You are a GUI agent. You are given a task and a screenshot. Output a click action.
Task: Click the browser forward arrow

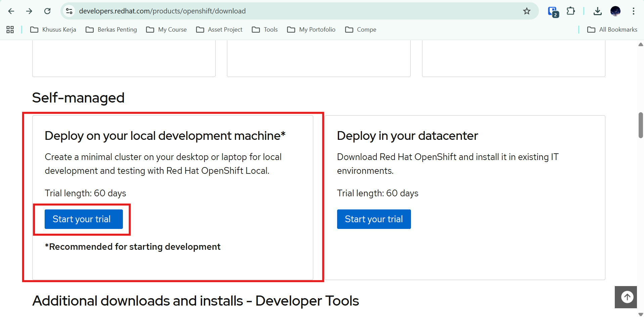click(x=29, y=11)
